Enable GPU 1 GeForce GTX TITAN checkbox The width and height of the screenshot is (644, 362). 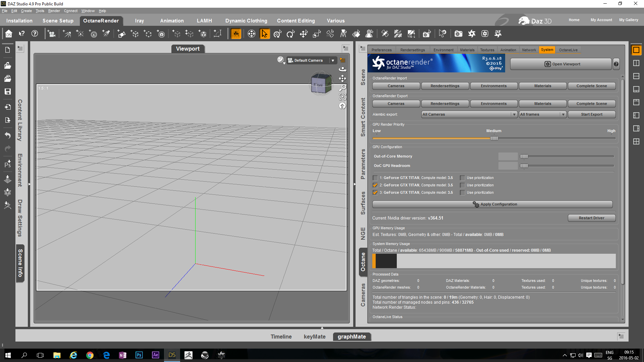point(375,178)
